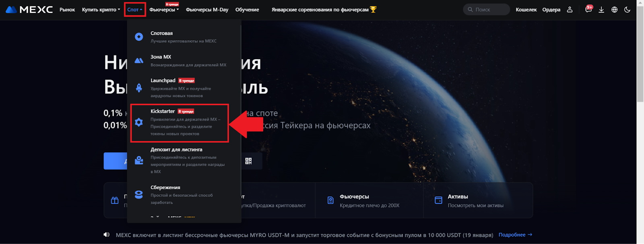
Task: Click 'Посмотреть мои активы' text
Action: 476,205
